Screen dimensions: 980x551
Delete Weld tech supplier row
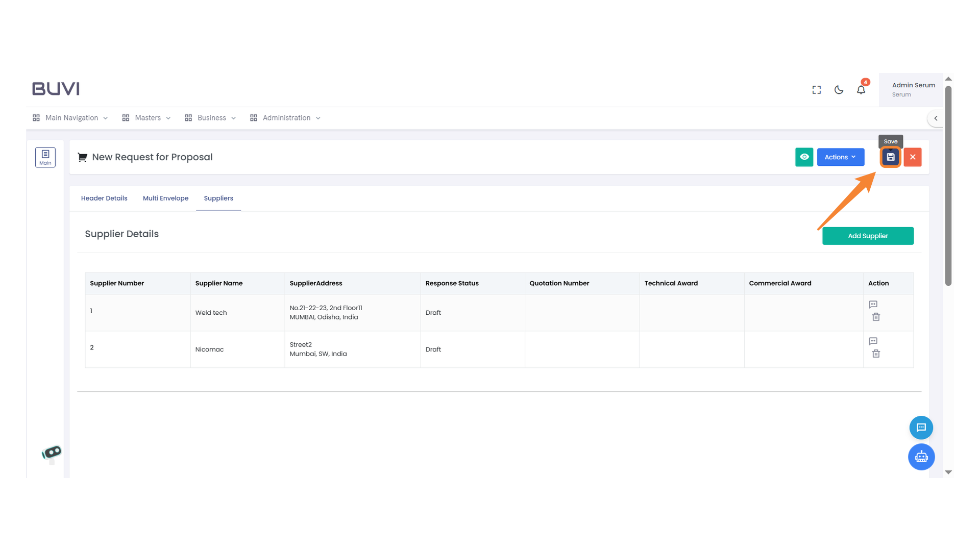point(876,317)
